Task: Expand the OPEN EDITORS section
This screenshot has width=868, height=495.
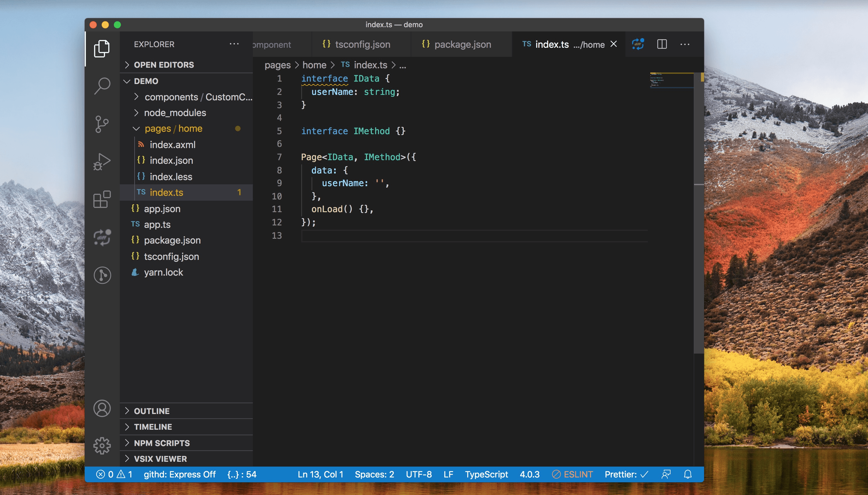Action: coord(186,65)
